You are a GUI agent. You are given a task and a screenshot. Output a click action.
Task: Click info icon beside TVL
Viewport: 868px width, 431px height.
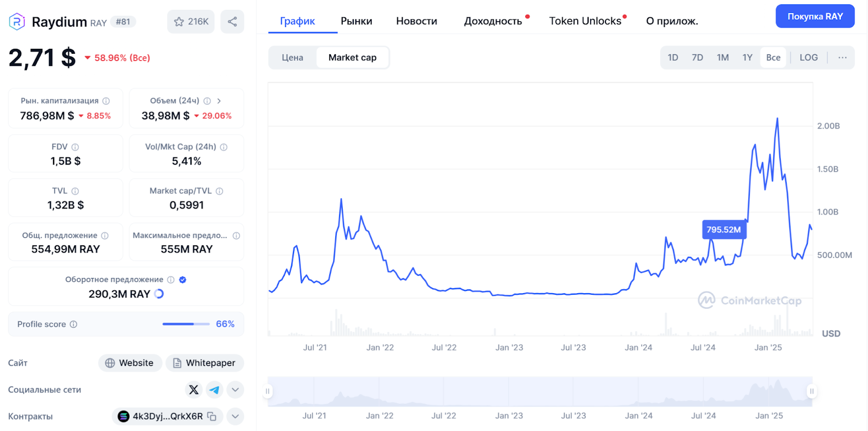point(75,191)
